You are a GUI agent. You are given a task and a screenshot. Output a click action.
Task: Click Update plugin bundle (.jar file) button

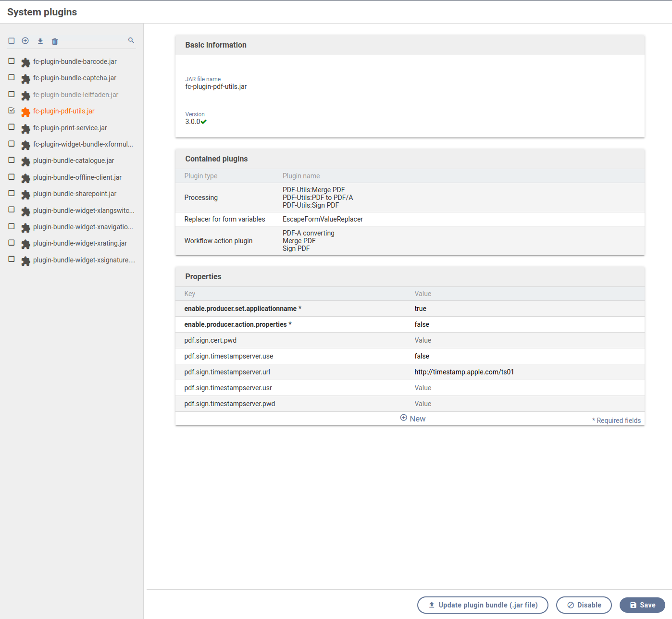tap(483, 605)
